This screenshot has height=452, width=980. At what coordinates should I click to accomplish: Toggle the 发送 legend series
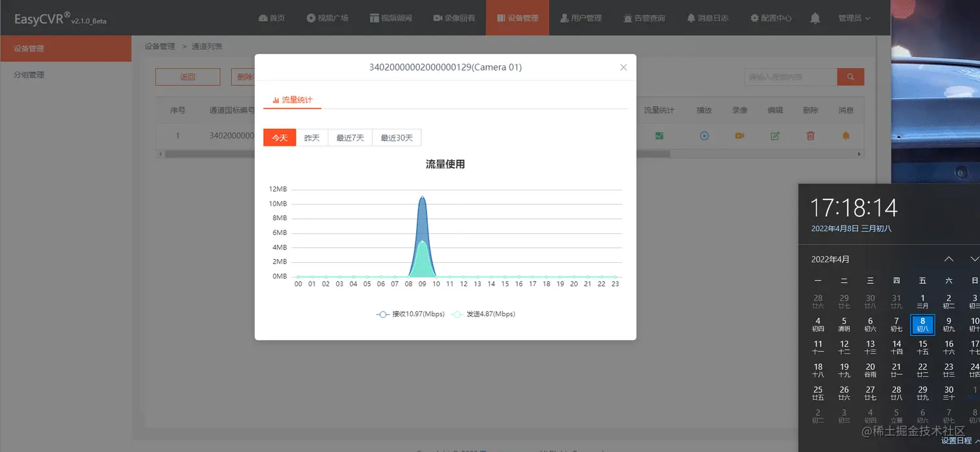(x=483, y=314)
